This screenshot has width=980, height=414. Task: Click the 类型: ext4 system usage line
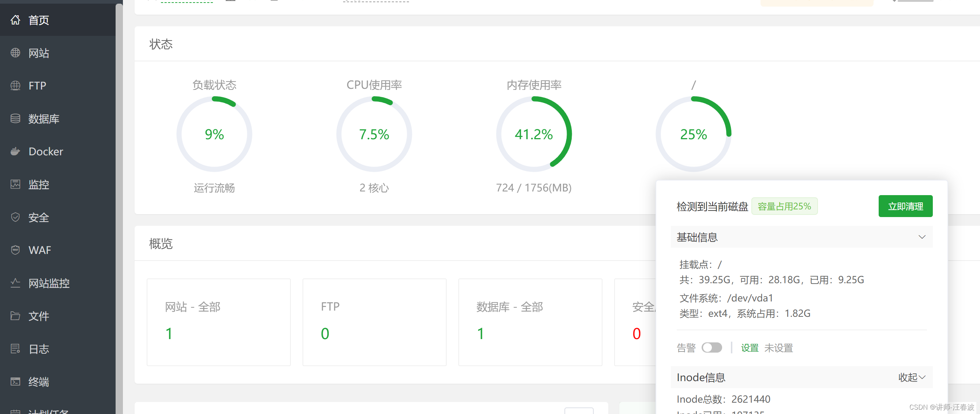coord(745,313)
